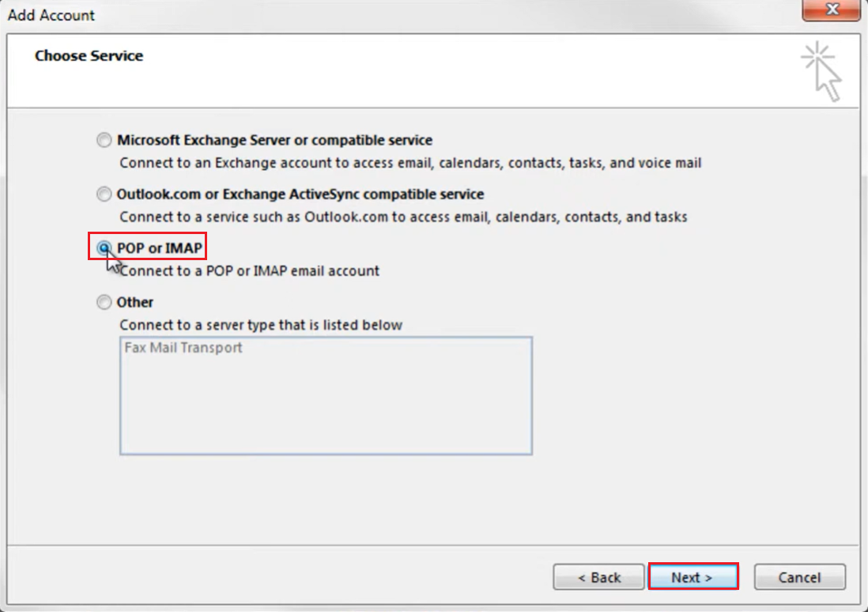Click the "POP or IMAP" label text
The width and height of the screenshot is (868, 612).
tap(160, 248)
